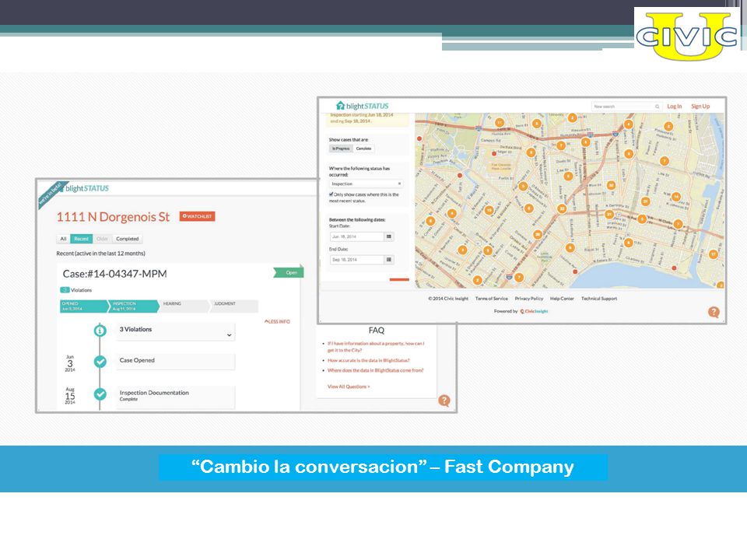Switch to the Recent cases tab
The image size is (747, 560).
click(x=82, y=239)
